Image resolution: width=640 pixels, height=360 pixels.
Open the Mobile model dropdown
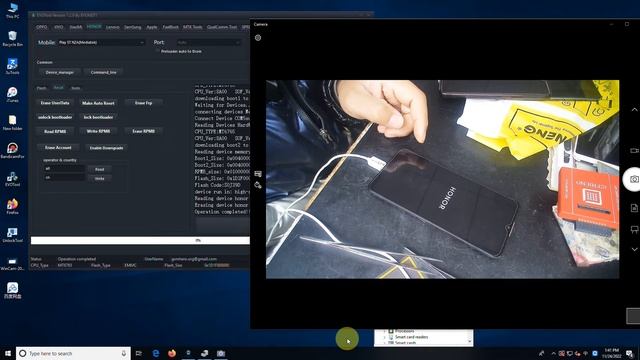point(101,42)
